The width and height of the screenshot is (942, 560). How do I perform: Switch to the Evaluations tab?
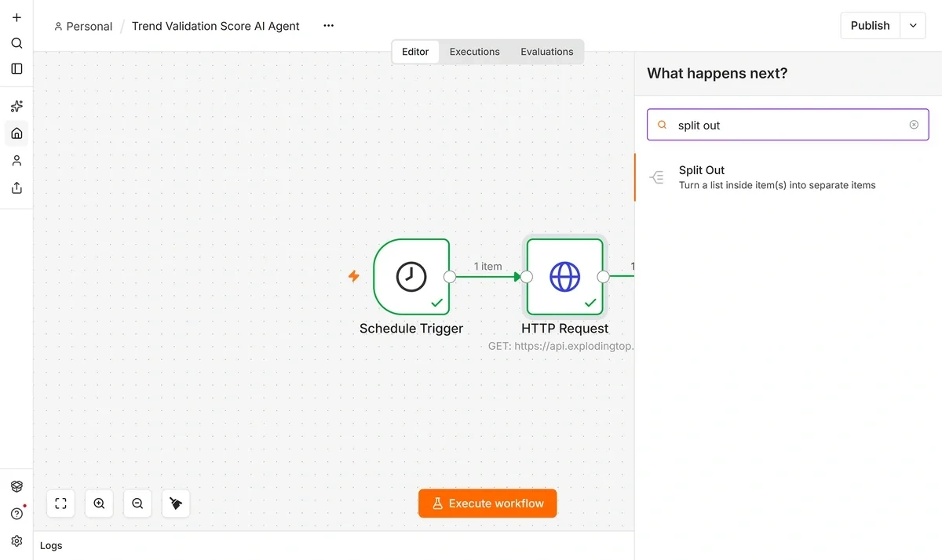click(x=547, y=52)
